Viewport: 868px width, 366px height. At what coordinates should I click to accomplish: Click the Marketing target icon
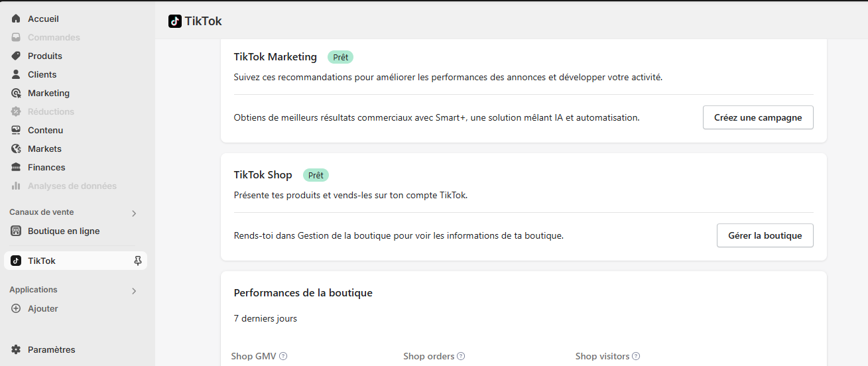pos(16,93)
